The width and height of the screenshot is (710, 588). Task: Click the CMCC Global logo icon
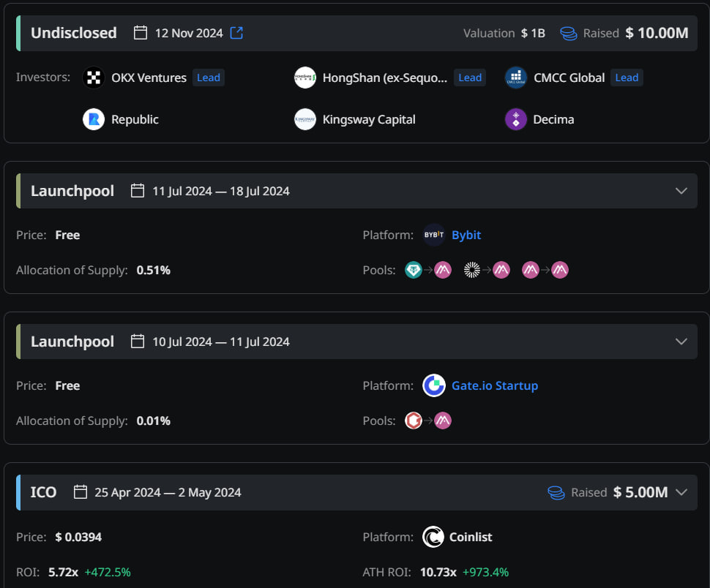(516, 78)
